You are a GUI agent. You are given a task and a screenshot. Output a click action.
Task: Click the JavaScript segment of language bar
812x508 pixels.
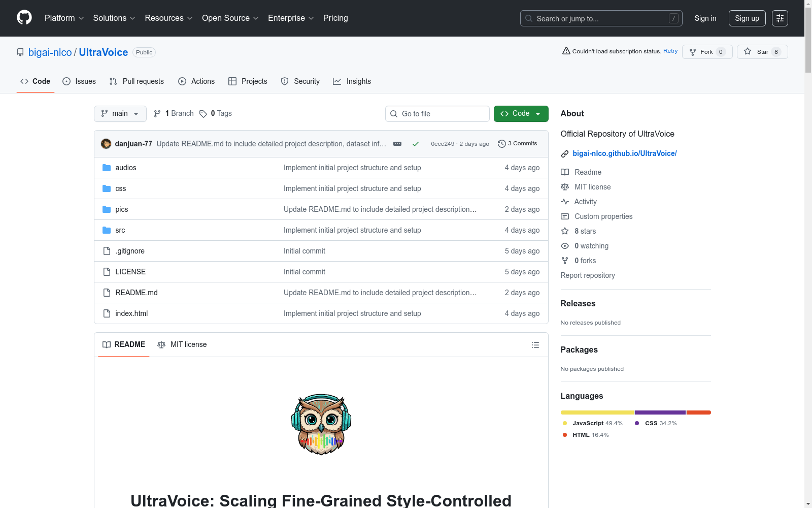point(597,412)
